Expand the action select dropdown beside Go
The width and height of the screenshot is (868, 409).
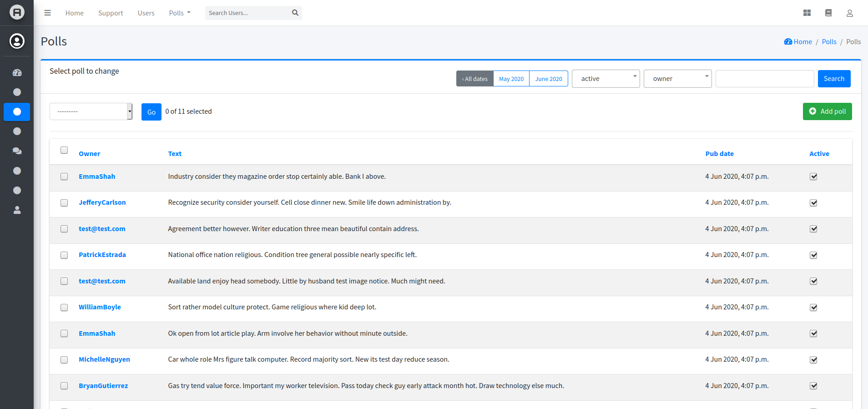91,111
